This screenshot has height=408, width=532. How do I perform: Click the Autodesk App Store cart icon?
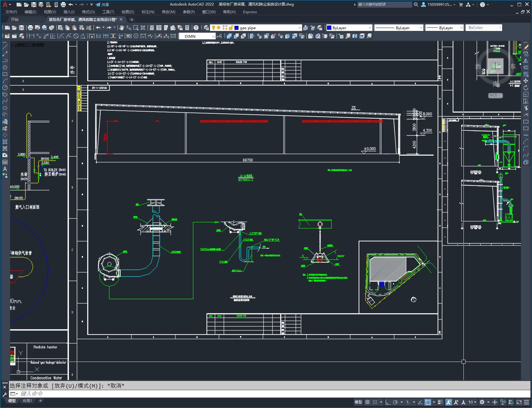click(461, 4)
